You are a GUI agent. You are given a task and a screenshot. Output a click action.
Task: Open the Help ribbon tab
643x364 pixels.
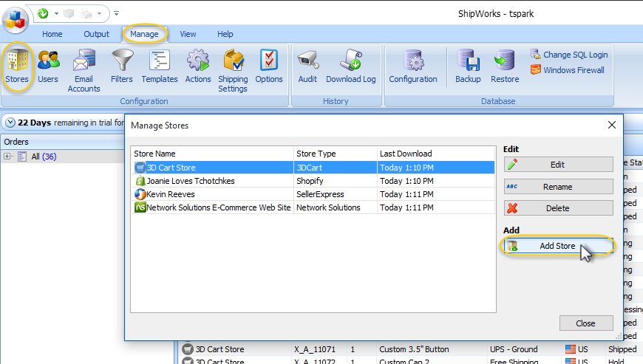(225, 34)
